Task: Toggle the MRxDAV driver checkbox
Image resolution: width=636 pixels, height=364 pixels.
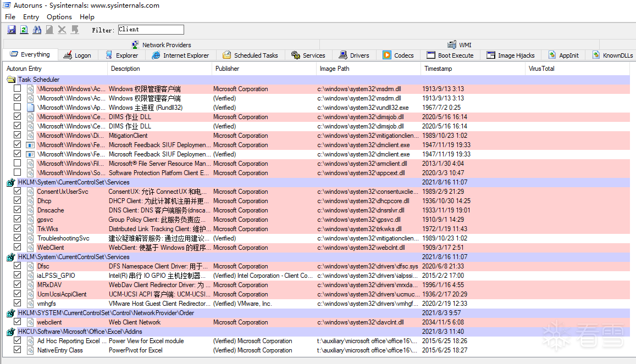Action: point(17,284)
